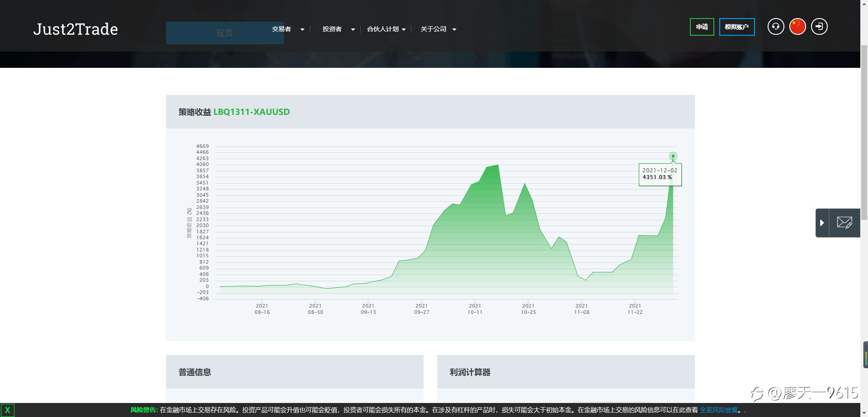Expand the 交易者 dropdown menu

[288, 29]
